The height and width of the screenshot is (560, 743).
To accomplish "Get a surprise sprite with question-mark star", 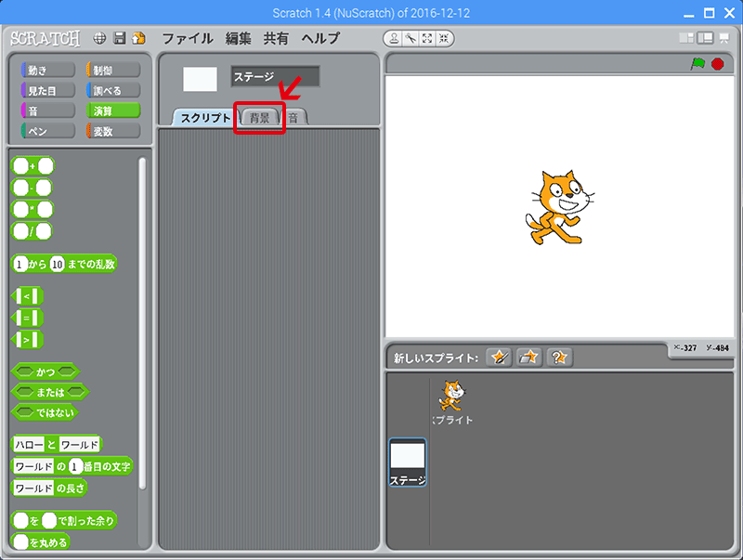I will click(x=559, y=358).
